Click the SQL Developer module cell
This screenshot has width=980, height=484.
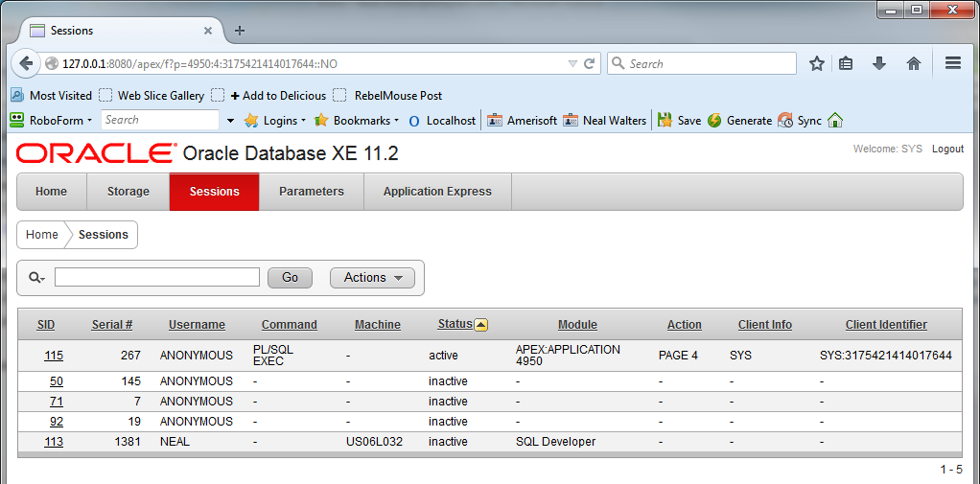pyautogui.click(x=555, y=442)
